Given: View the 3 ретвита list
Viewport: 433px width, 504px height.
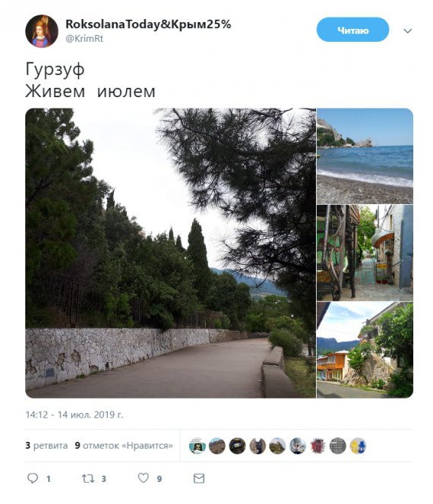Looking at the screenshot, I should point(46,446).
